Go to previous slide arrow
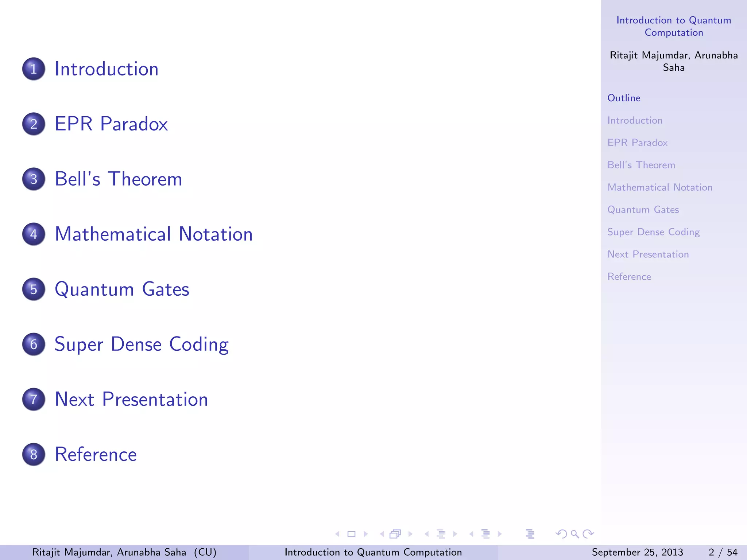Image resolution: width=747 pixels, height=560 pixels. [337, 534]
